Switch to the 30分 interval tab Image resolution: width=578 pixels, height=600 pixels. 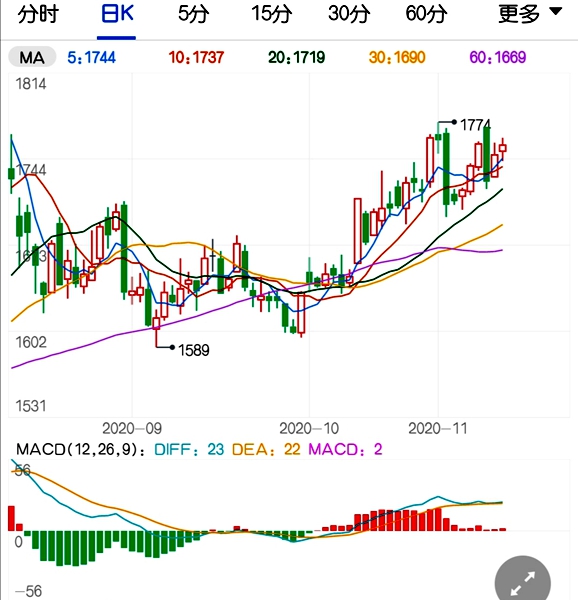(x=349, y=15)
